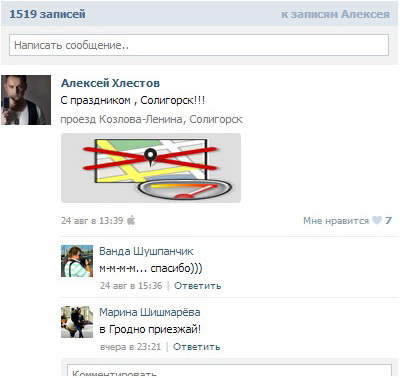Click the Алексей Хлестов name link

(x=110, y=83)
